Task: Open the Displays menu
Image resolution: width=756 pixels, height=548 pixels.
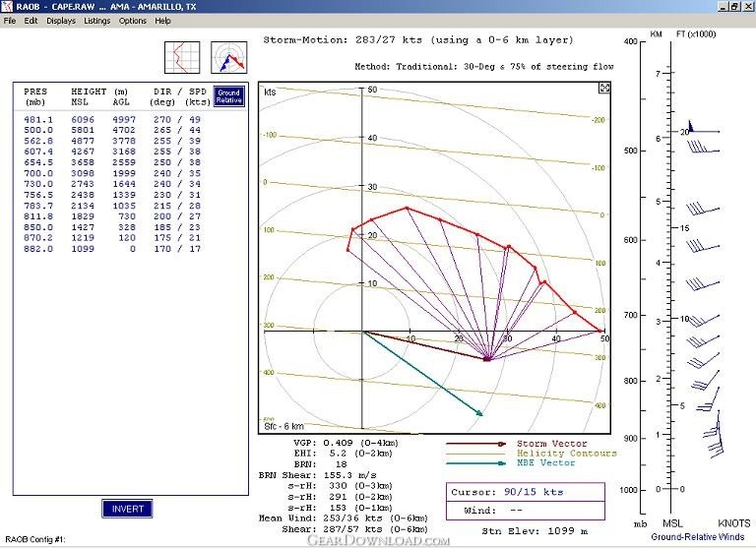Action: click(x=61, y=21)
